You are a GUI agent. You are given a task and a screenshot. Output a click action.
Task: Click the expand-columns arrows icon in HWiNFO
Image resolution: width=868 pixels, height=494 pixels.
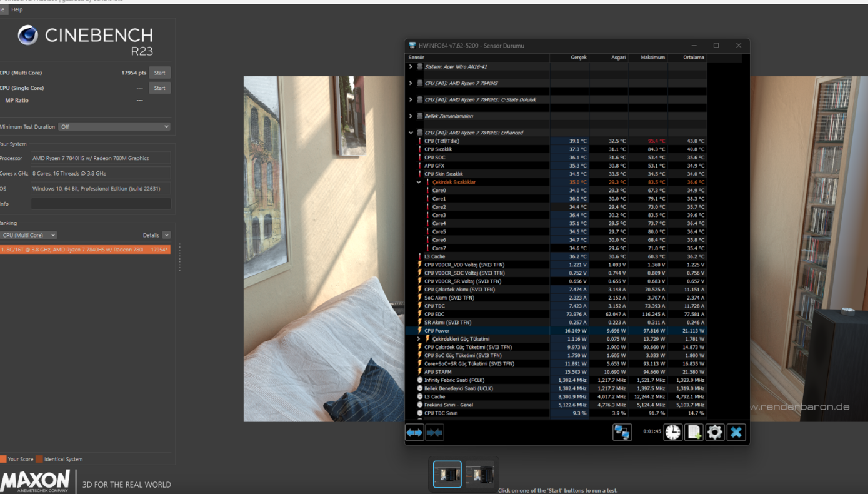[414, 432]
